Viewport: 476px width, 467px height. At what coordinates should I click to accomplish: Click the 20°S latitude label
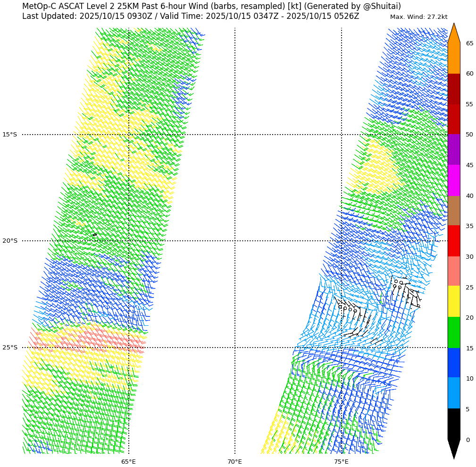pyautogui.click(x=9, y=241)
